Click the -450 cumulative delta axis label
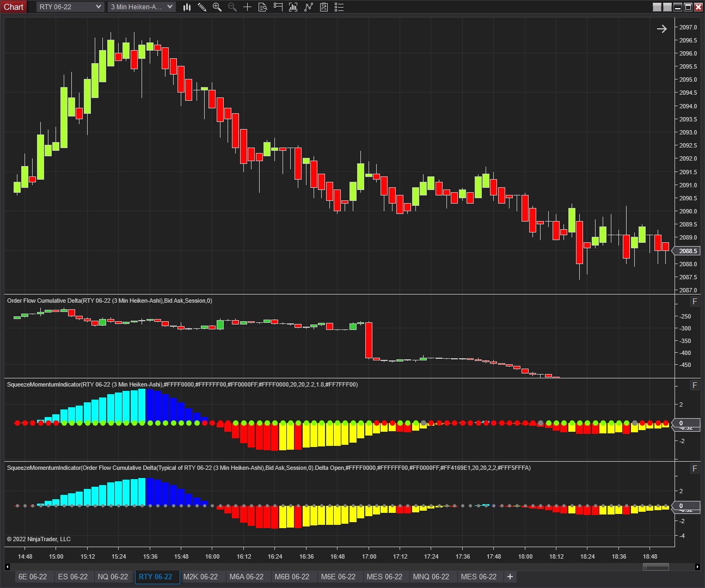 [685, 365]
